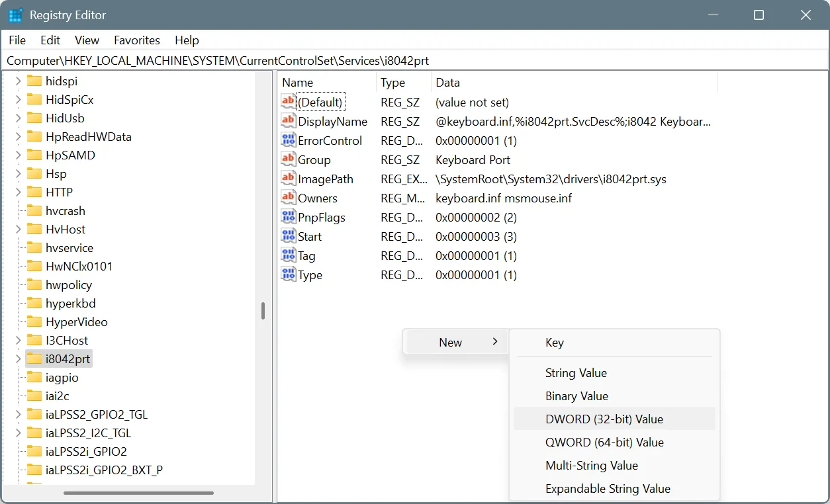Click the string icon beside ImagePath
The height and width of the screenshot is (504, 830).
(x=288, y=179)
